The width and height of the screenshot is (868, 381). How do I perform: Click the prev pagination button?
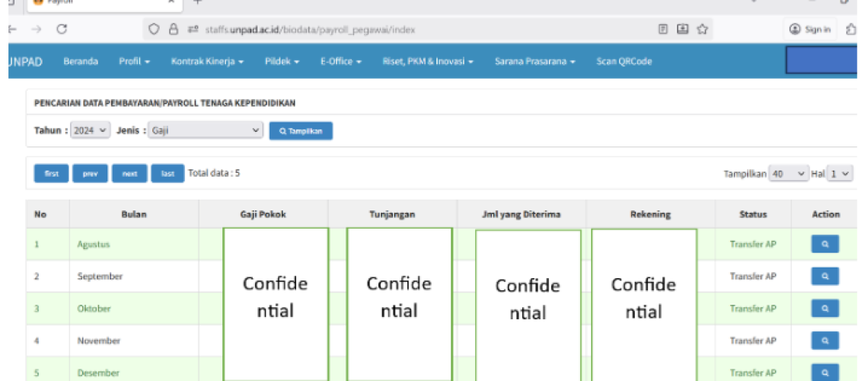pyautogui.click(x=91, y=173)
